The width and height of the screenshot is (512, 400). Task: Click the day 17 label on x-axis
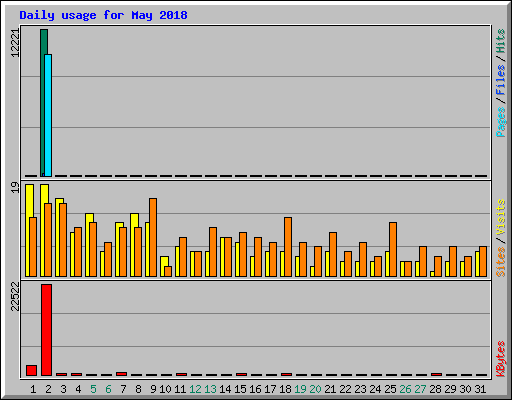point(270,389)
